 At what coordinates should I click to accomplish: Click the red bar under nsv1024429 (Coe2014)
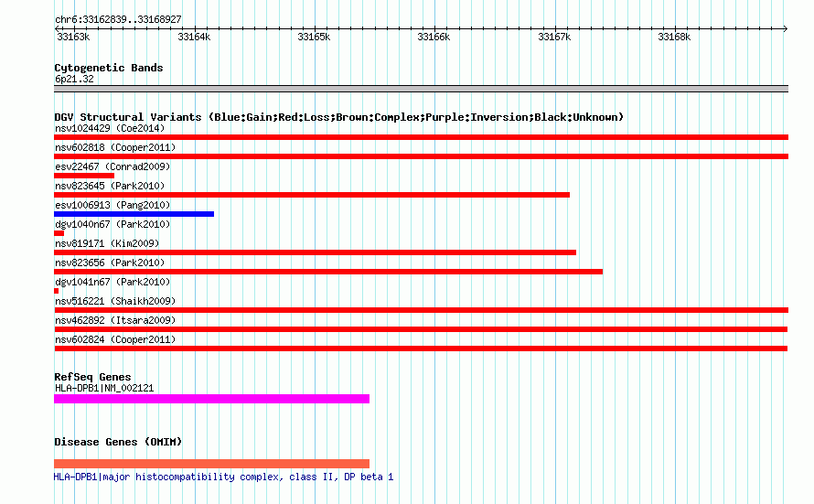[x=421, y=137]
